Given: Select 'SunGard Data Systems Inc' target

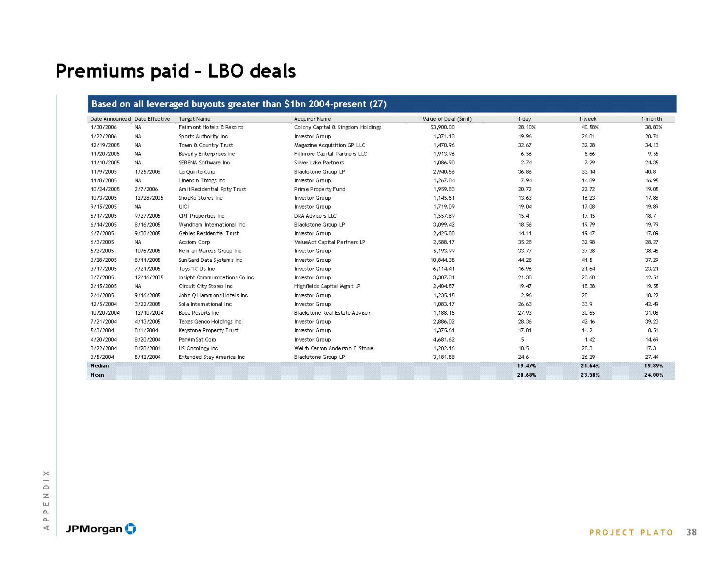Looking at the screenshot, I should [x=210, y=260].
